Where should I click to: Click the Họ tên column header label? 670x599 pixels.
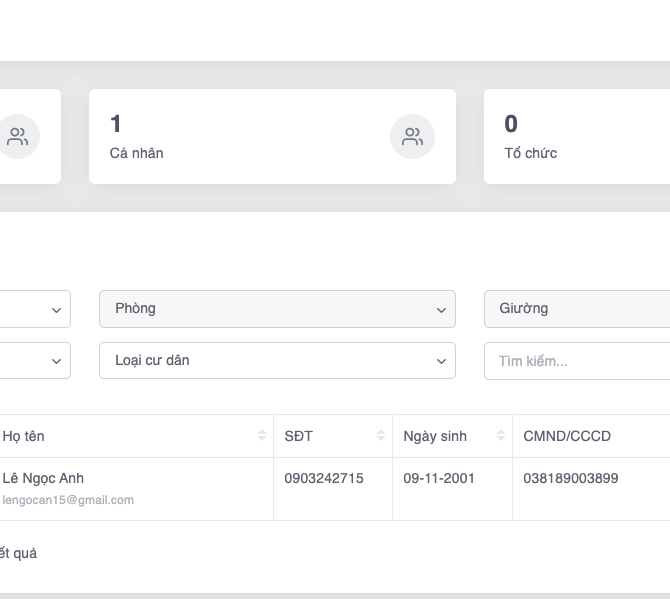(x=24, y=436)
